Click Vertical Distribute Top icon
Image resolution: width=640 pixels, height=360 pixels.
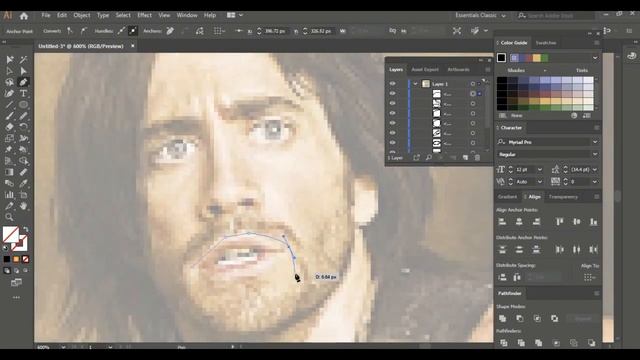pos(502,249)
